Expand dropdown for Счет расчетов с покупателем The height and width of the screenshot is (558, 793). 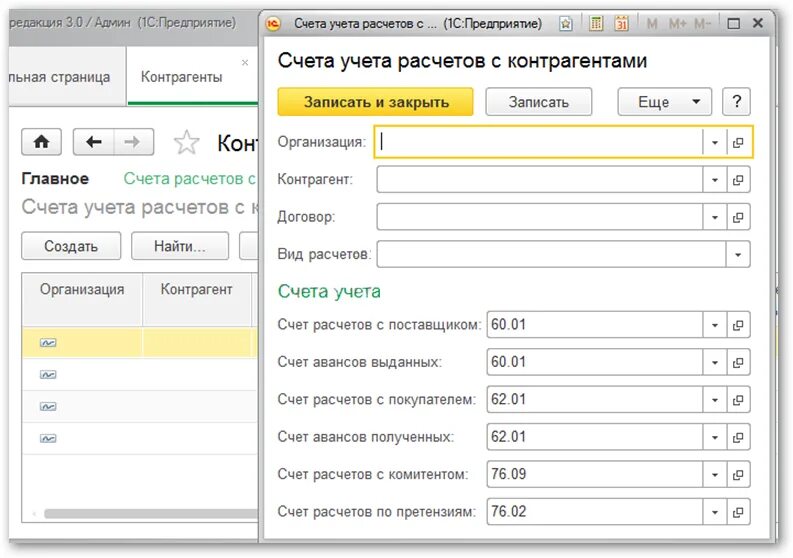pyautogui.click(x=715, y=400)
